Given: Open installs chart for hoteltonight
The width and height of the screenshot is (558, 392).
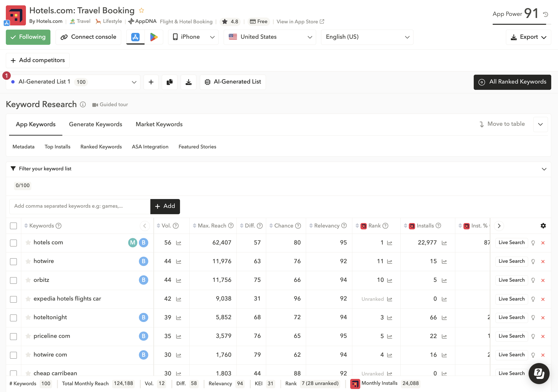Looking at the screenshot, I should click(x=444, y=318).
